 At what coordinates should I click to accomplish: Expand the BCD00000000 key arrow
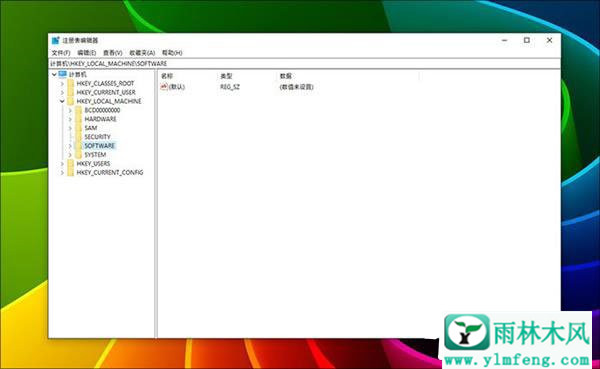(x=70, y=110)
